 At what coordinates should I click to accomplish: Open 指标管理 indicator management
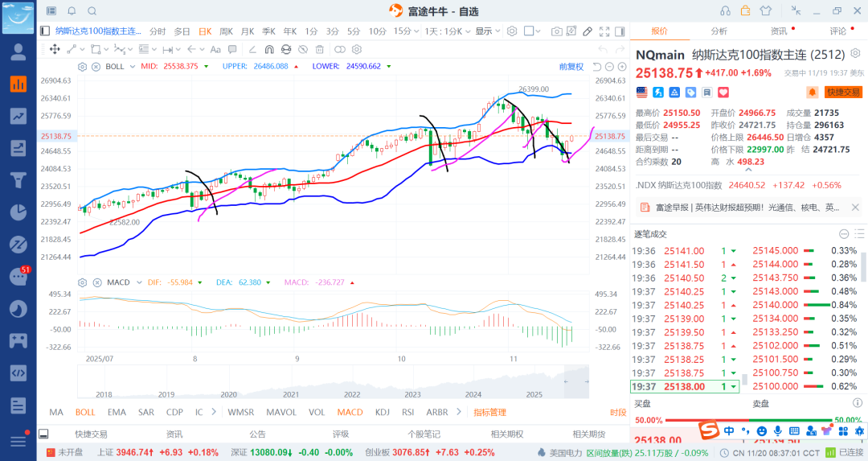pyautogui.click(x=490, y=412)
